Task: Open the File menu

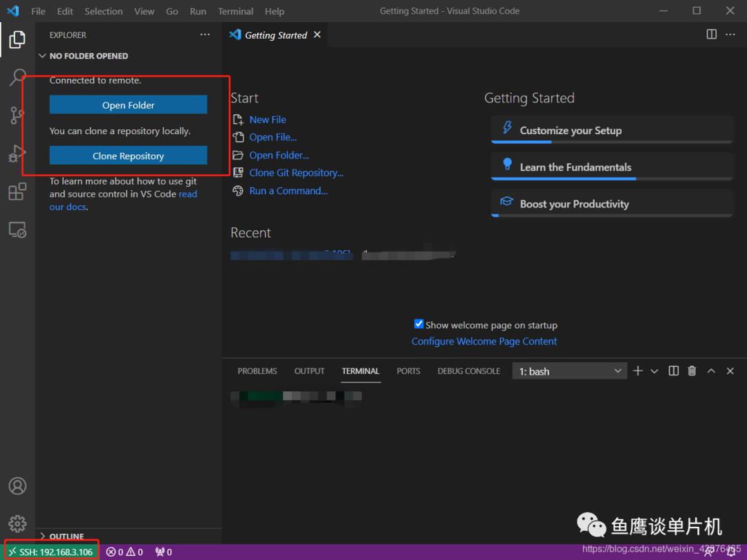Action: [38, 11]
